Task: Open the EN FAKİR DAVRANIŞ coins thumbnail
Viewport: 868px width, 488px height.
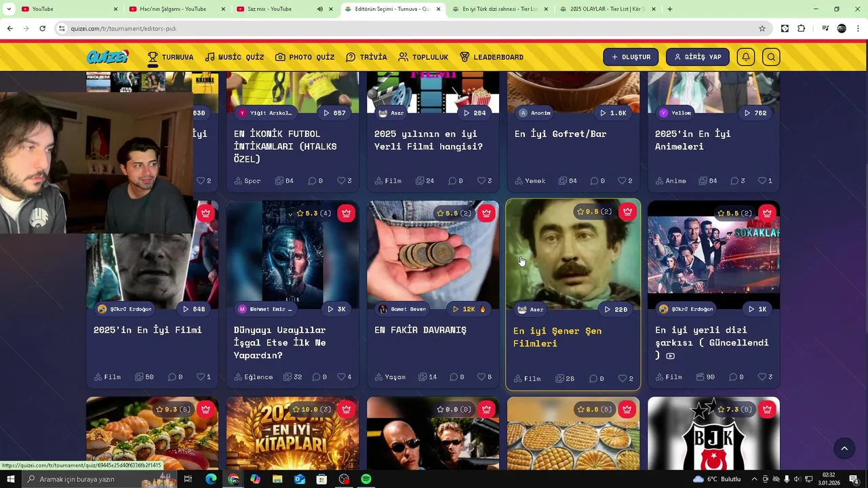Action: click(433, 254)
